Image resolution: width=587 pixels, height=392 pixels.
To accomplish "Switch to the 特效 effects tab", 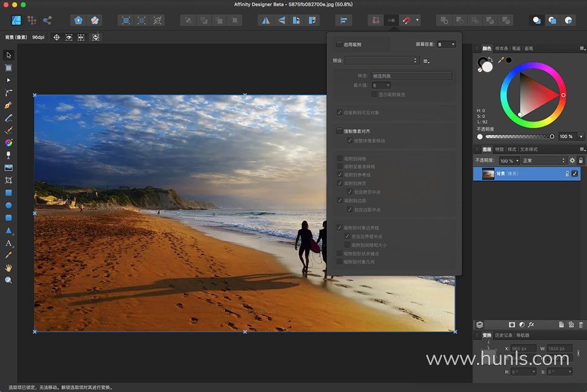I will (x=499, y=149).
